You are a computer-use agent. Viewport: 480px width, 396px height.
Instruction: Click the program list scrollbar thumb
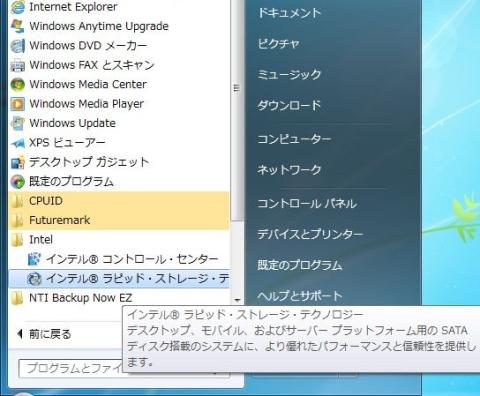(237, 110)
